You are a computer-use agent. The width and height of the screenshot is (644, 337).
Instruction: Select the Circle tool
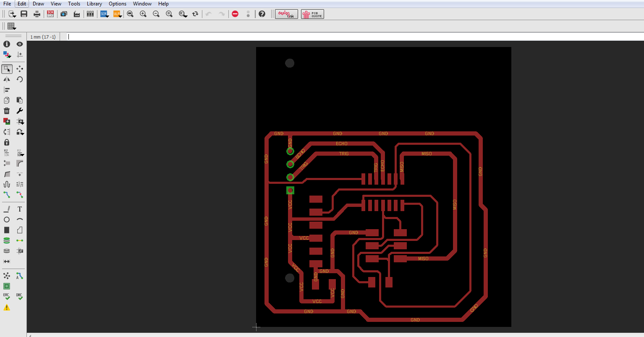pyautogui.click(x=7, y=219)
